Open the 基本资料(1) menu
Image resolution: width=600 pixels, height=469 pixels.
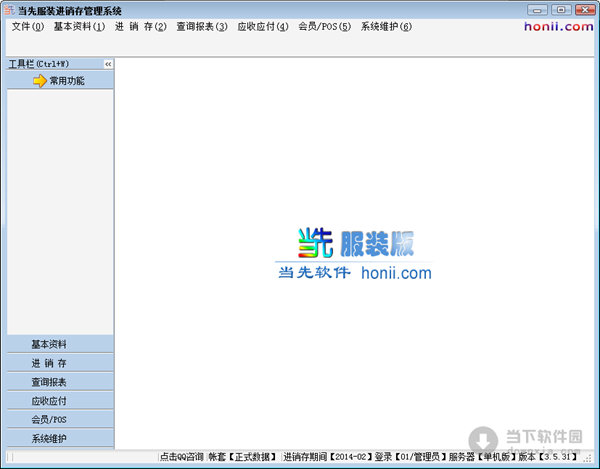79,26
